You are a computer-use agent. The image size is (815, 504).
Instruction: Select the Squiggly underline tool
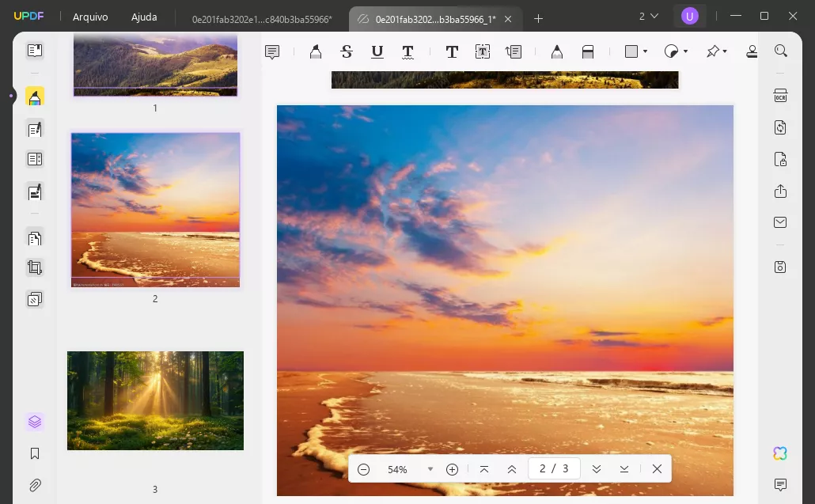pos(408,51)
